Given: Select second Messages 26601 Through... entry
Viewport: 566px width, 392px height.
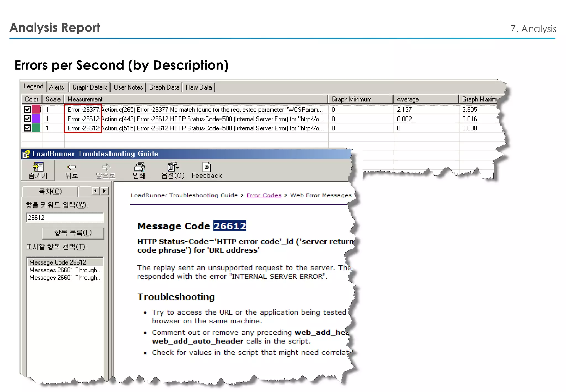Looking at the screenshot, I should [x=65, y=278].
